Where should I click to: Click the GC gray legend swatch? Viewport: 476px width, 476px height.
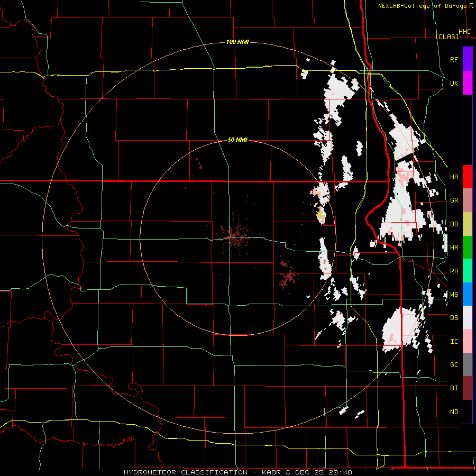(467, 364)
